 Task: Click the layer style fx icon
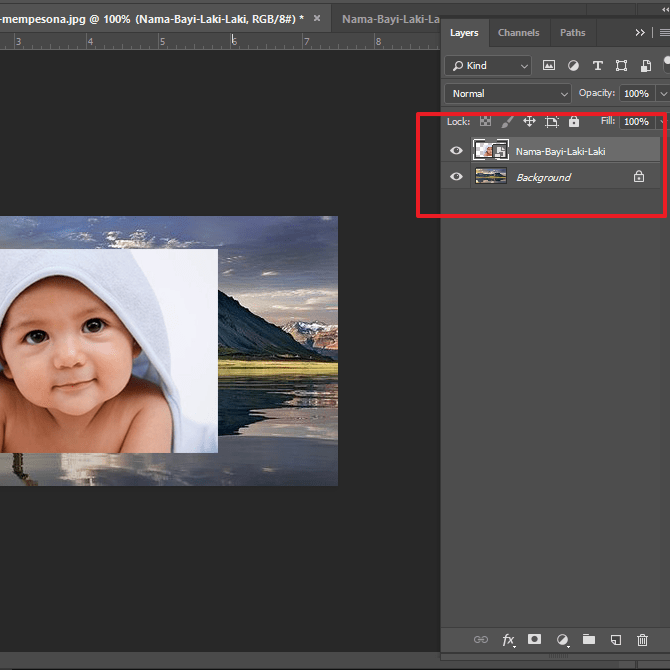pos(508,640)
